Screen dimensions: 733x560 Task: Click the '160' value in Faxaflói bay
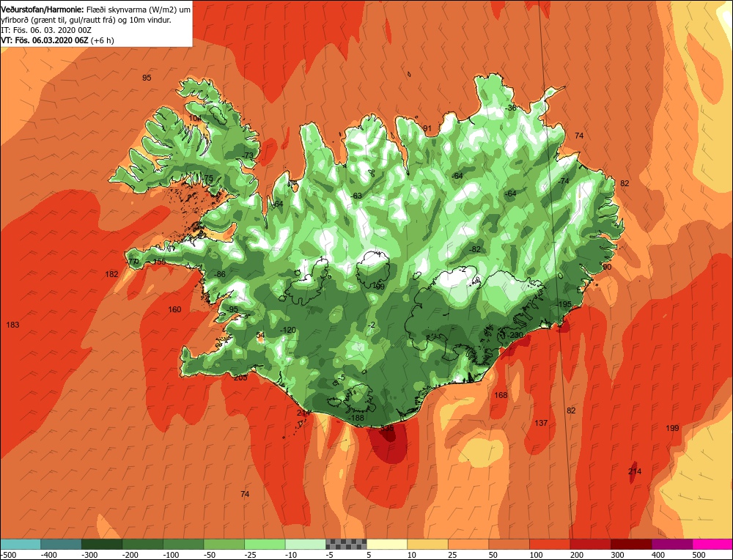point(174,309)
